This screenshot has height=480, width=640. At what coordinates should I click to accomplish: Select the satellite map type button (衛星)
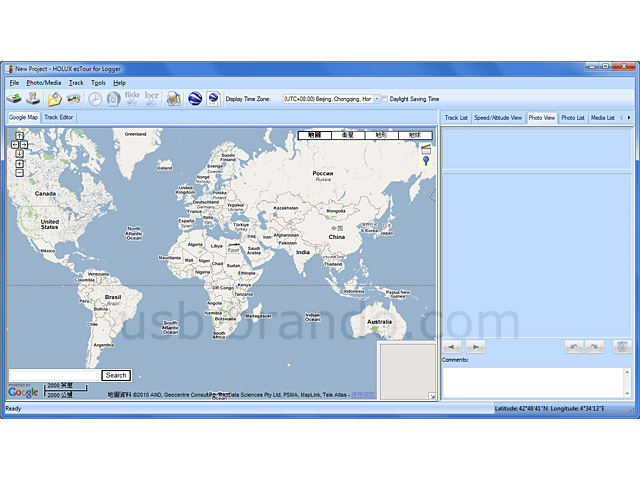click(348, 135)
